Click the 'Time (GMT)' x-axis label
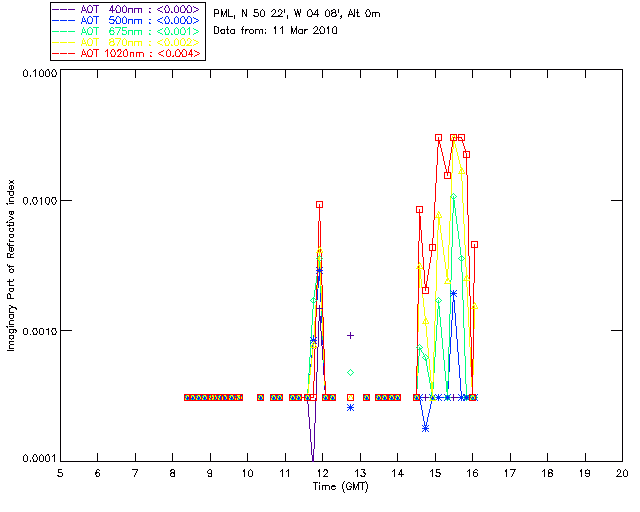The width and height of the screenshot is (640, 512). (340, 487)
